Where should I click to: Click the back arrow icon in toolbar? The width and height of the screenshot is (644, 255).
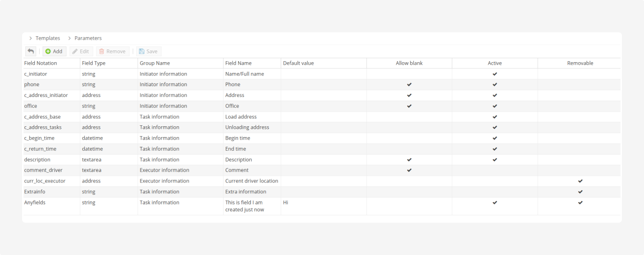(x=31, y=51)
